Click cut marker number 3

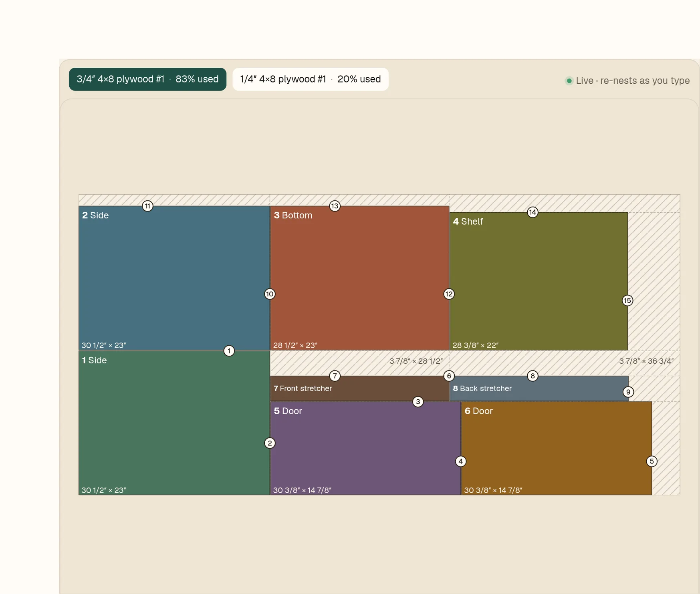418,402
